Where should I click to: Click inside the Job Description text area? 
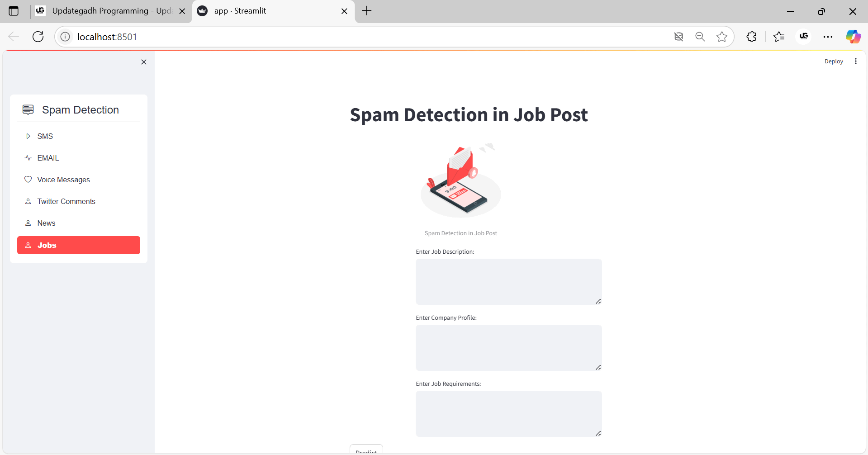tap(508, 281)
